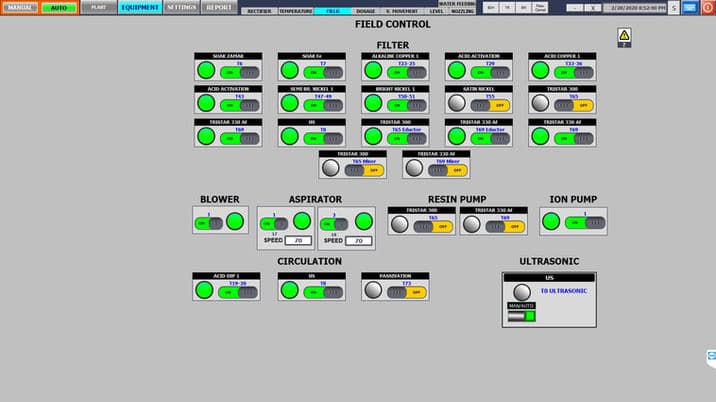Click the Ion Pump green status lamp

click(551, 222)
